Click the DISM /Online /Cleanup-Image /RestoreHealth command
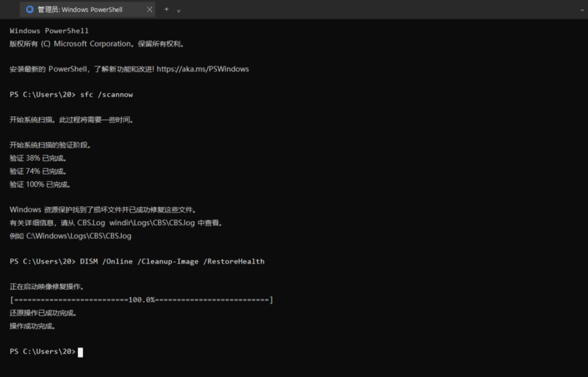The image size is (588, 377). pos(172,261)
